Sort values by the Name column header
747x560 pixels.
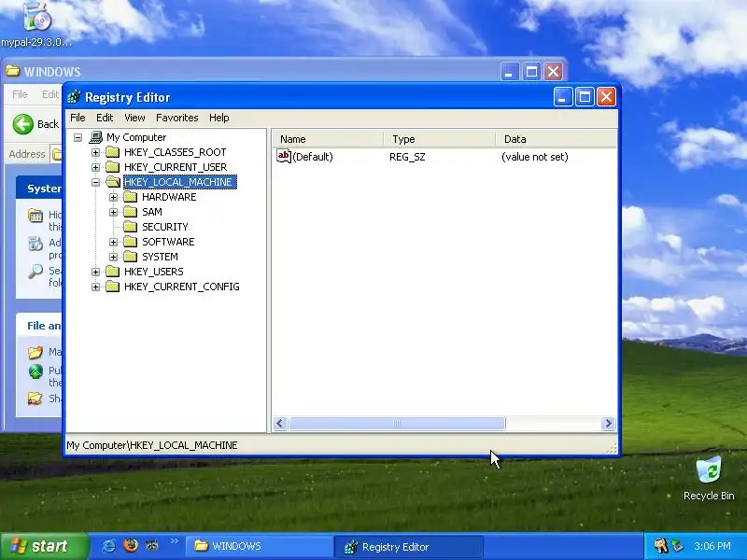tap(329, 139)
